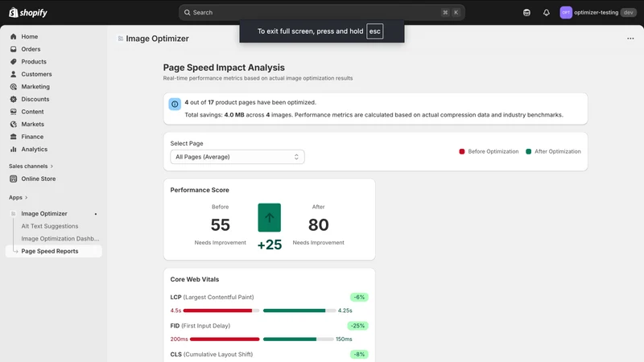Click the esc key hint button
The width and height of the screenshot is (644, 362).
click(374, 31)
